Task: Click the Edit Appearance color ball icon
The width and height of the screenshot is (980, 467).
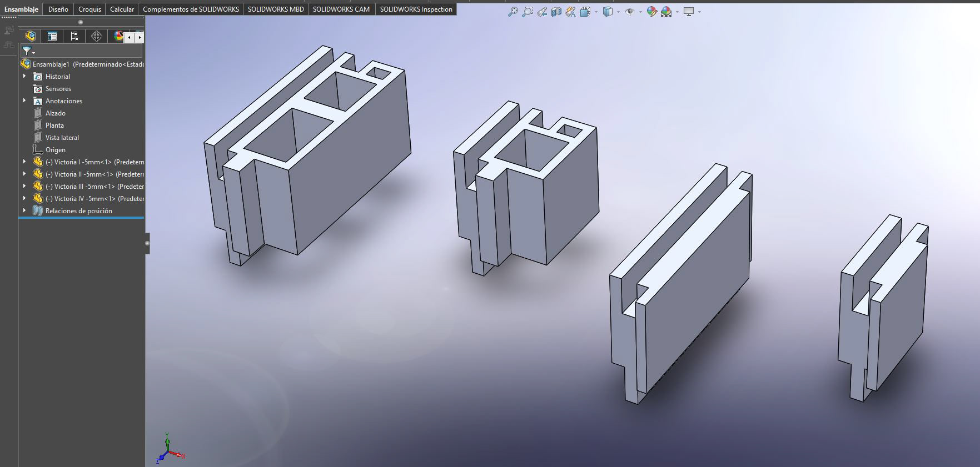Action: 652,12
